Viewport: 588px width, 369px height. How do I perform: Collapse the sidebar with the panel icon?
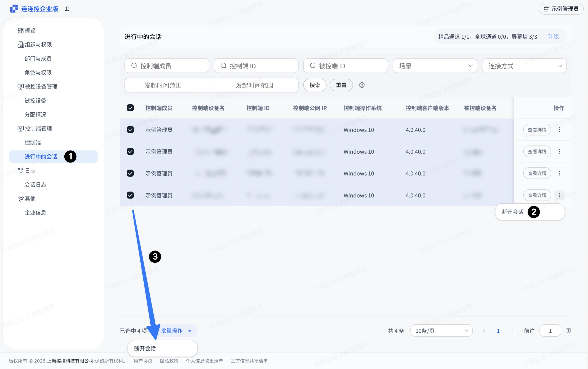point(67,9)
